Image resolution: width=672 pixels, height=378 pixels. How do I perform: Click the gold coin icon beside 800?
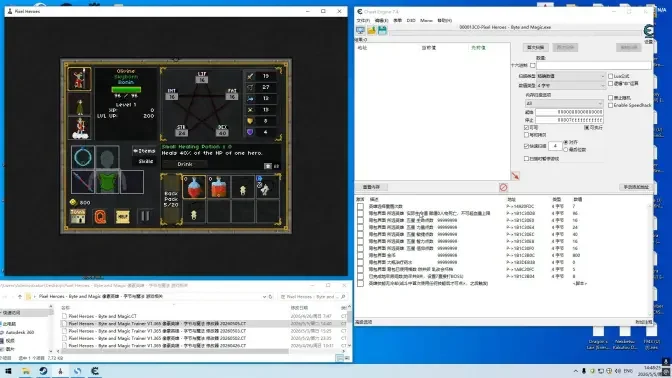point(73,202)
